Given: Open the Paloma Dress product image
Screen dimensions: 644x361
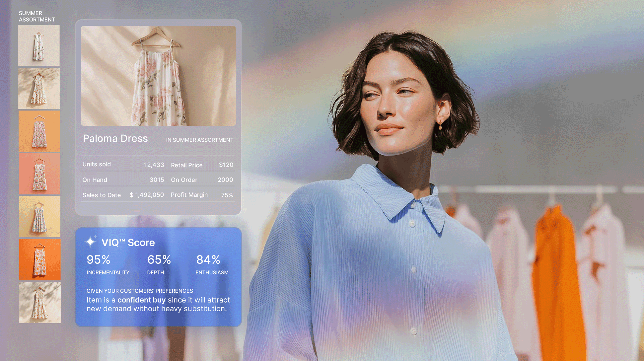Looking at the screenshot, I should [158, 76].
